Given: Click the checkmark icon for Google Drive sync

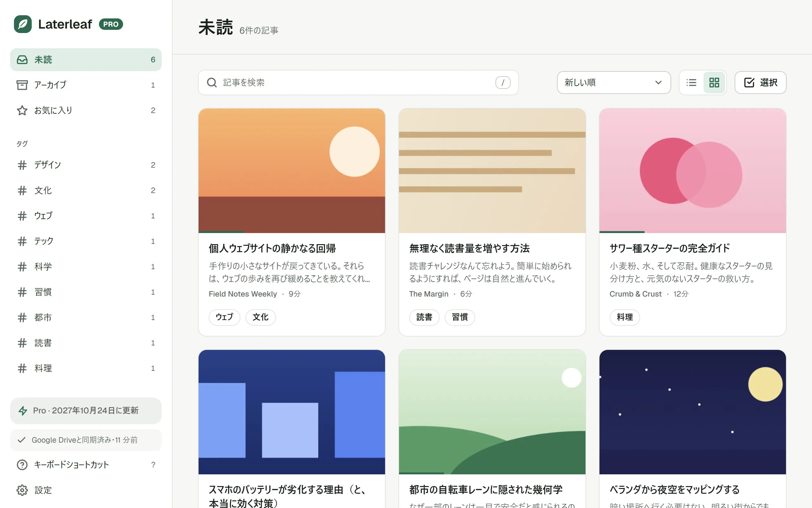Looking at the screenshot, I should click(22, 440).
